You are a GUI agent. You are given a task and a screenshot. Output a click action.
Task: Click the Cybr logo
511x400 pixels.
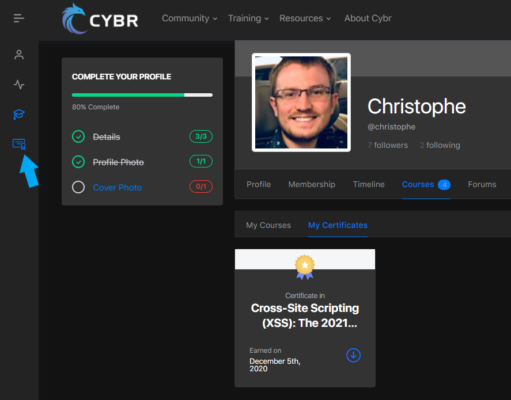pyautogui.click(x=100, y=19)
